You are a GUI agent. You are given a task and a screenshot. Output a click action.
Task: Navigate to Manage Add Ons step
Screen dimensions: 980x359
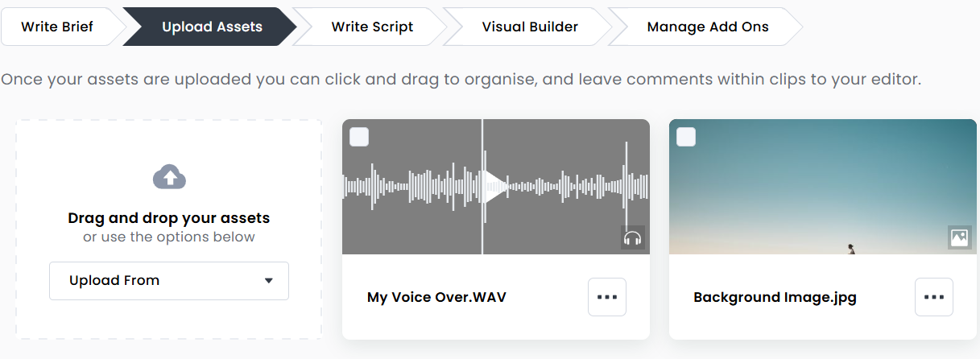click(708, 27)
